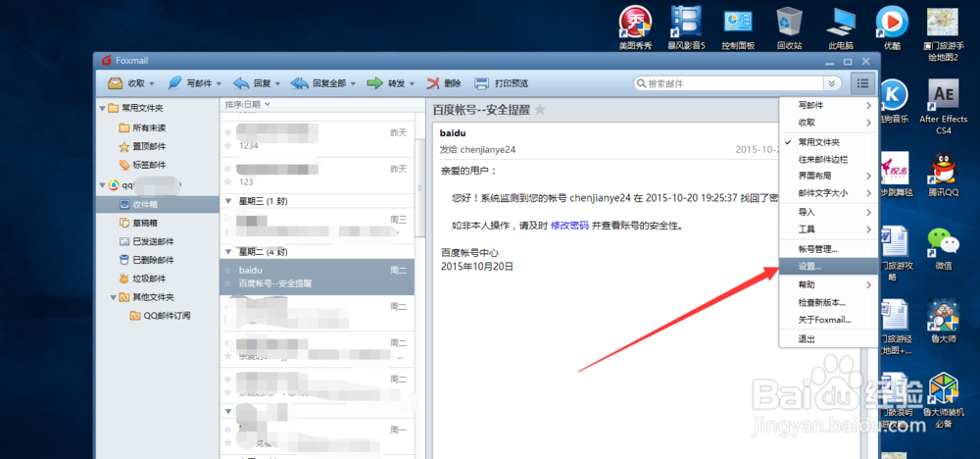The image size is (980, 459).
Task: Open 美图秀秀 desktop icon
Action: coord(635,28)
